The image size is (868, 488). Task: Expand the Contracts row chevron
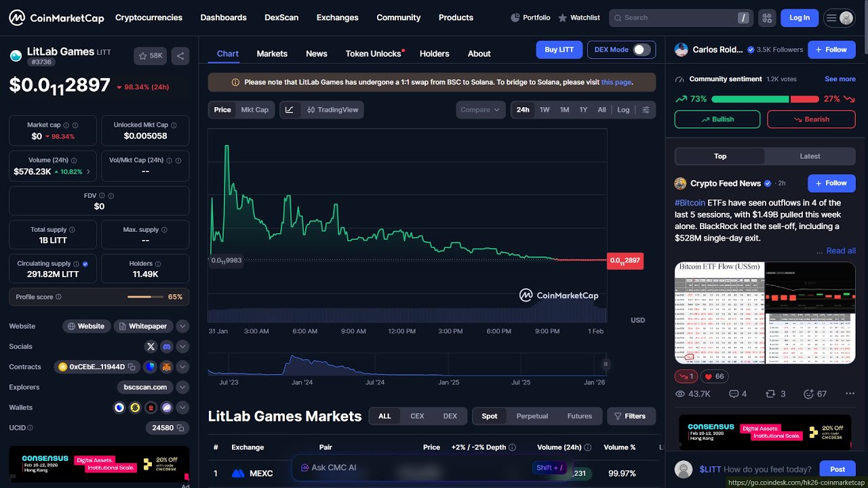coord(182,367)
